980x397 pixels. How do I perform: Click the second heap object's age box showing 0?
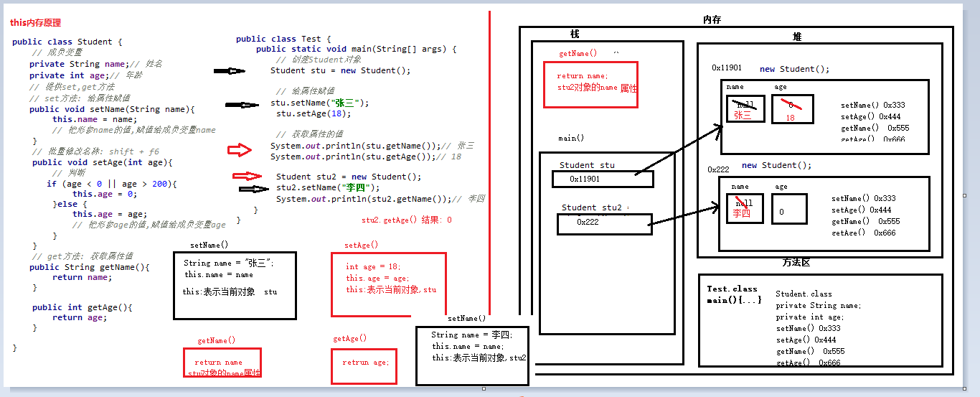click(x=789, y=209)
